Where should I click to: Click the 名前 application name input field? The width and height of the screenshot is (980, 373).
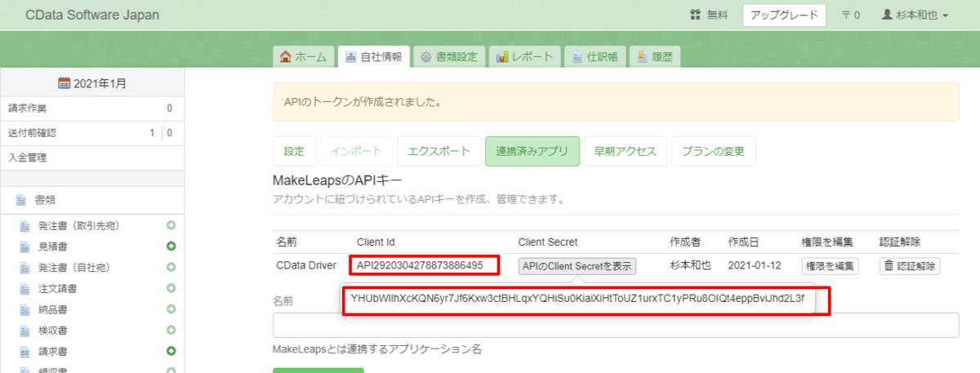[616, 325]
